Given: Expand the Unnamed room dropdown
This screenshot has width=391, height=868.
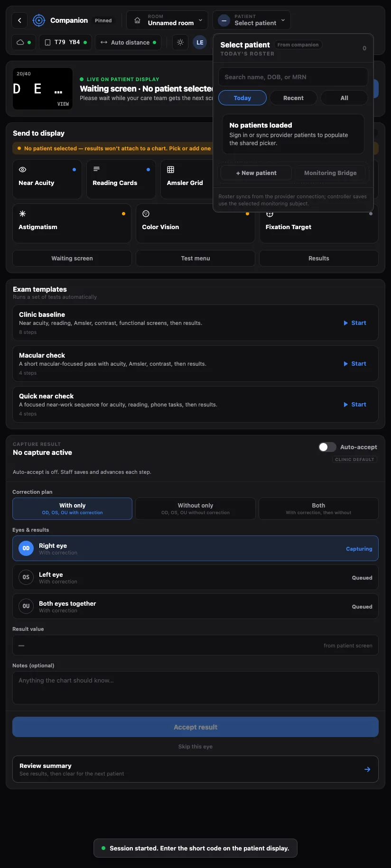Looking at the screenshot, I should tap(167, 20).
